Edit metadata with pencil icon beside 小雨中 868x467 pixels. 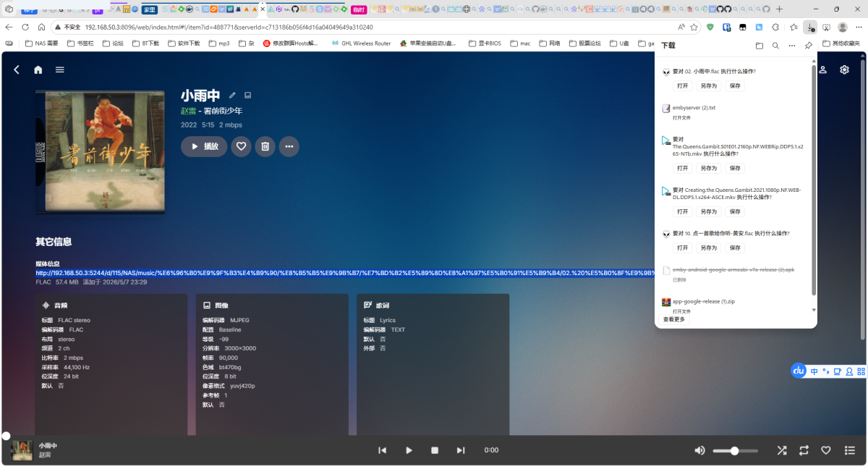[232, 95]
